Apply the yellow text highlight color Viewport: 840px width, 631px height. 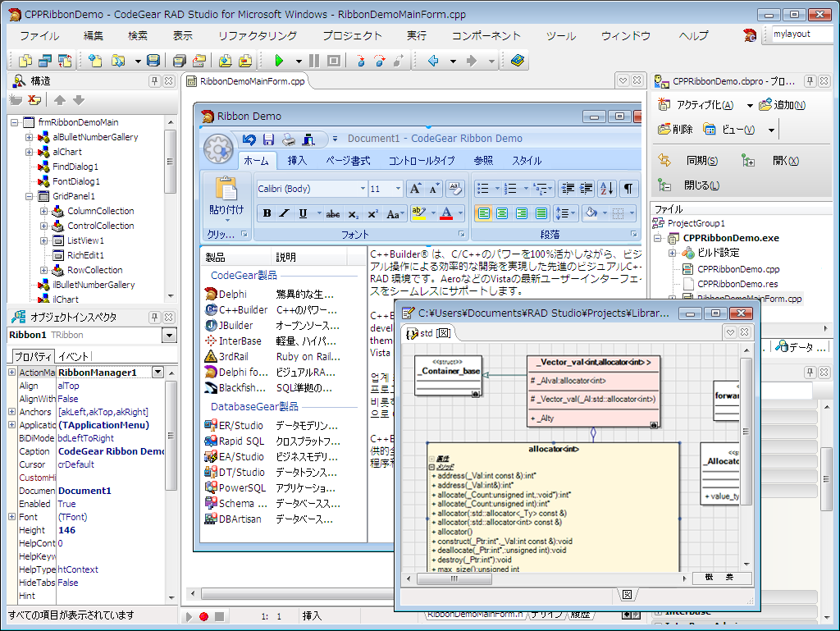tap(418, 213)
